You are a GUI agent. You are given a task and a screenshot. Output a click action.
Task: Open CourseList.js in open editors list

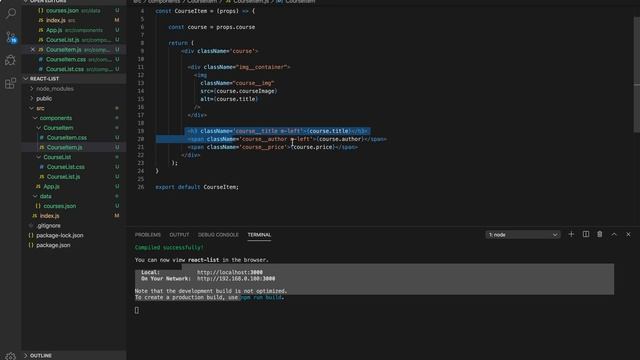coord(74,40)
